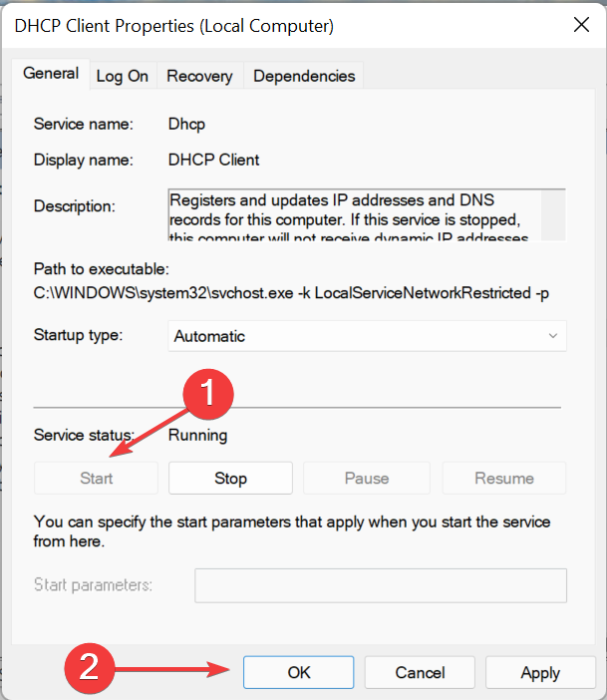Cancel the properties dialog
Image resolution: width=607 pixels, height=700 pixels.
tap(419, 673)
